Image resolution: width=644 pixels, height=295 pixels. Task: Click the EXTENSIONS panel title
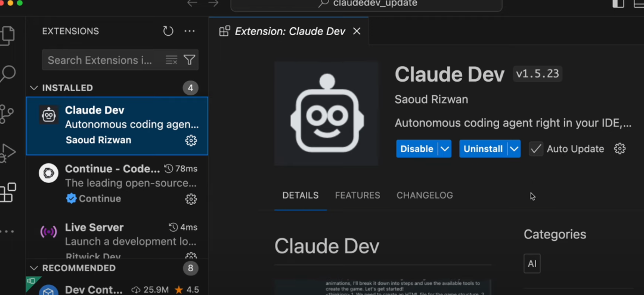tap(70, 31)
